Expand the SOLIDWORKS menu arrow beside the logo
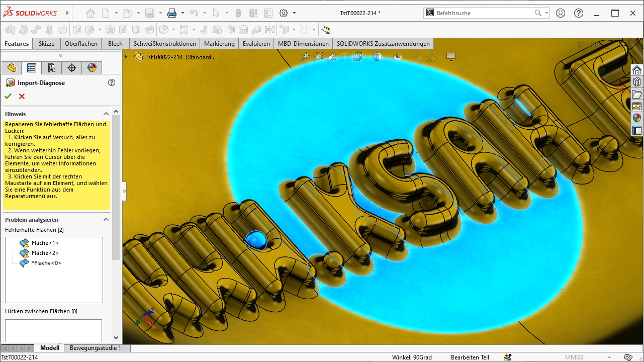The width and height of the screenshot is (644, 362). click(68, 13)
